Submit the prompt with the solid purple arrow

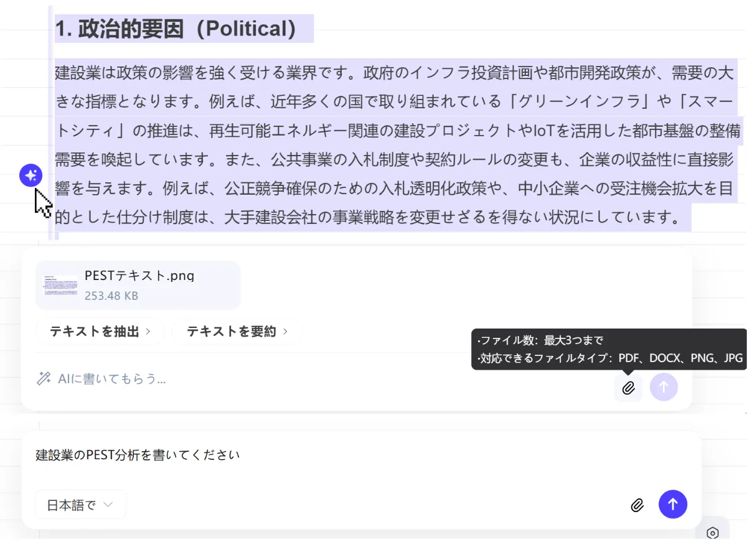(x=673, y=504)
